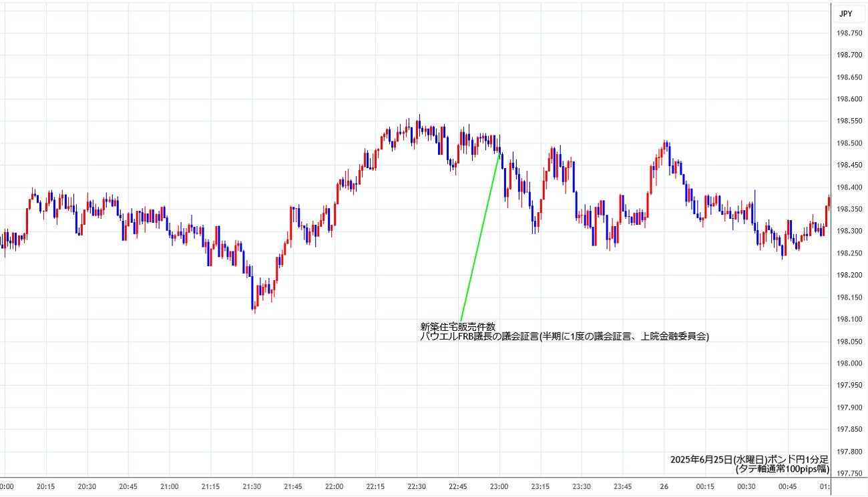The image size is (868, 497).
Task: Pick the 197.800 price axis label
Action: click(849, 452)
